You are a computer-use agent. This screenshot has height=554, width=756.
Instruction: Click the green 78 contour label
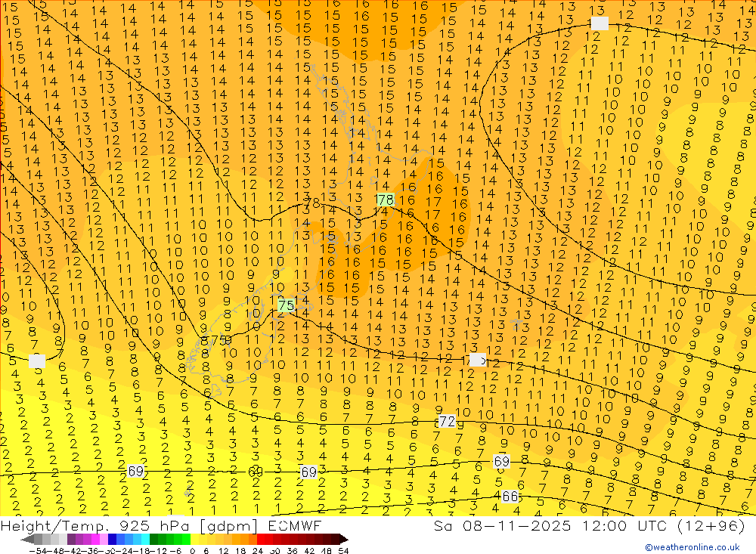pyautogui.click(x=386, y=200)
